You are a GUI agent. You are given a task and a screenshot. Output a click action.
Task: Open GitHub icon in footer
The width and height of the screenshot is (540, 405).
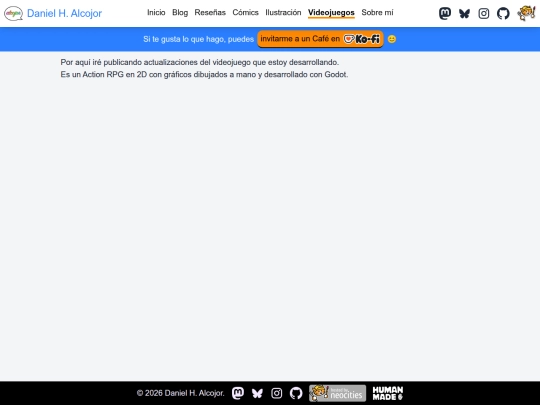[296, 393]
